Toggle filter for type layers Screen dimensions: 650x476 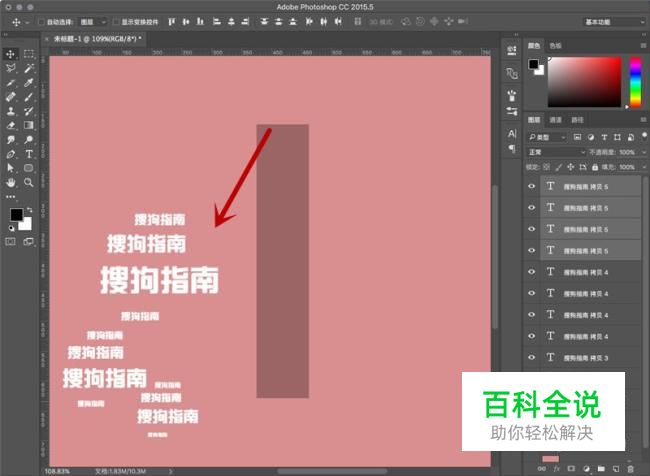pyautogui.click(x=604, y=137)
